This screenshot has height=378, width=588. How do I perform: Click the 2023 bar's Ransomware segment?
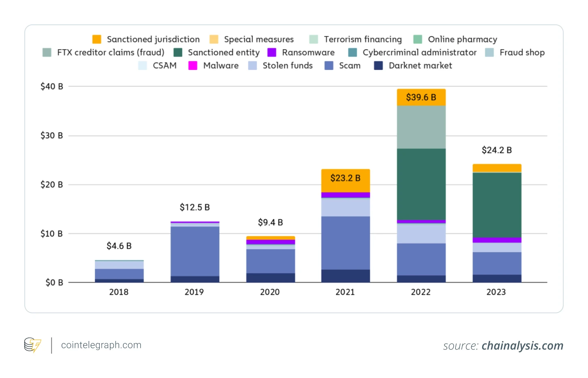pyautogui.click(x=497, y=240)
